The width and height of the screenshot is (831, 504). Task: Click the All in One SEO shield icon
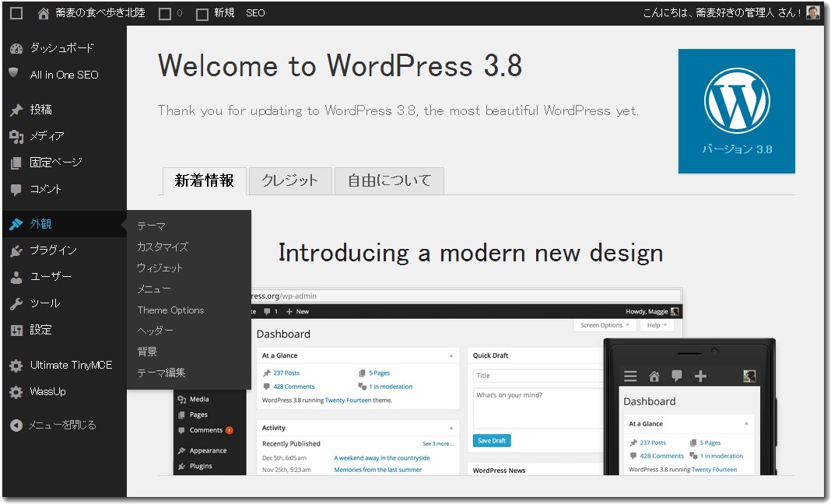(x=17, y=74)
